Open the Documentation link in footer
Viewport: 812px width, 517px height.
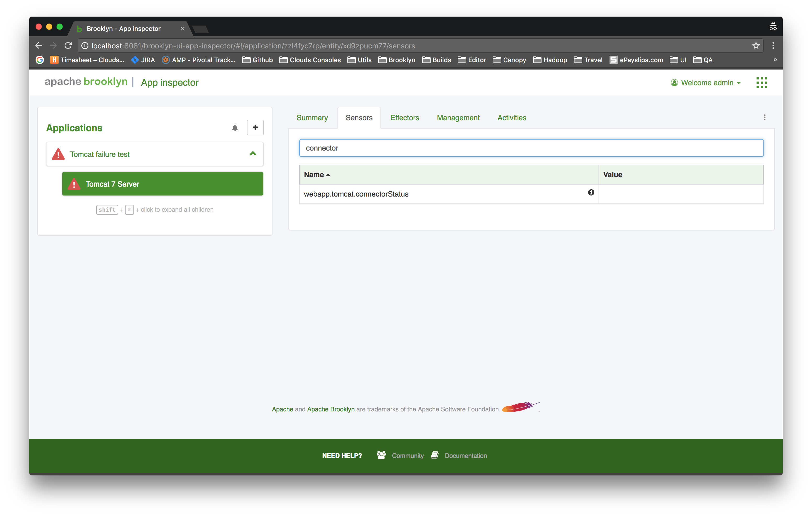tap(465, 456)
